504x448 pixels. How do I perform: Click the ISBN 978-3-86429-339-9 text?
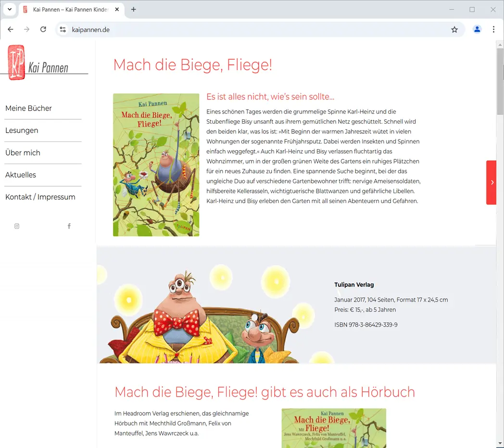click(366, 325)
